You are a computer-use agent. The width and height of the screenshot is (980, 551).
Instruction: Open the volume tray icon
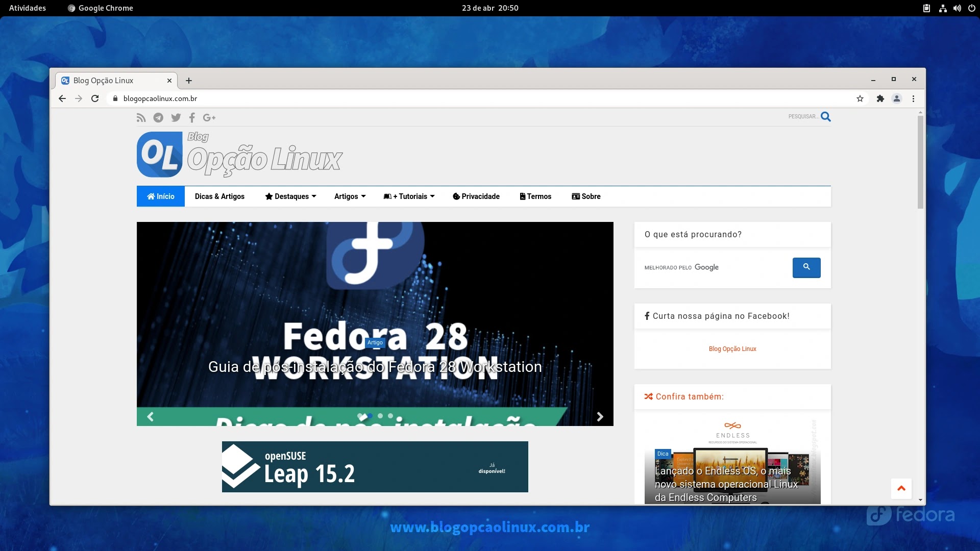click(957, 8)
